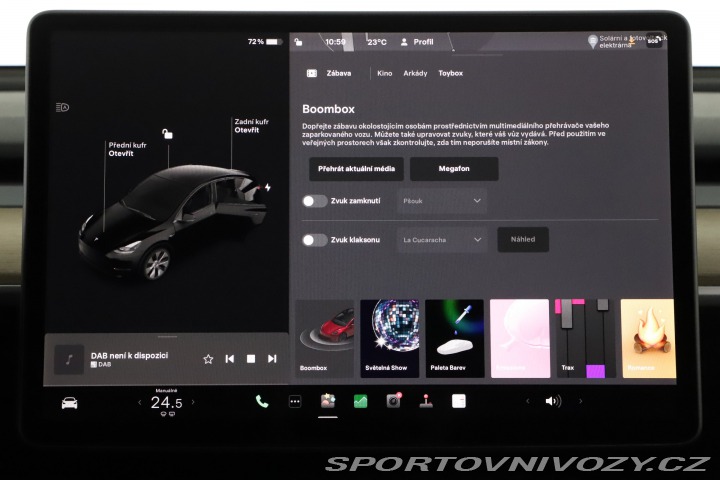The image size is (720, 480).
Task: Open Zadní kufr Otevřít
Action: pyautogui.click(x=251, y=126)
